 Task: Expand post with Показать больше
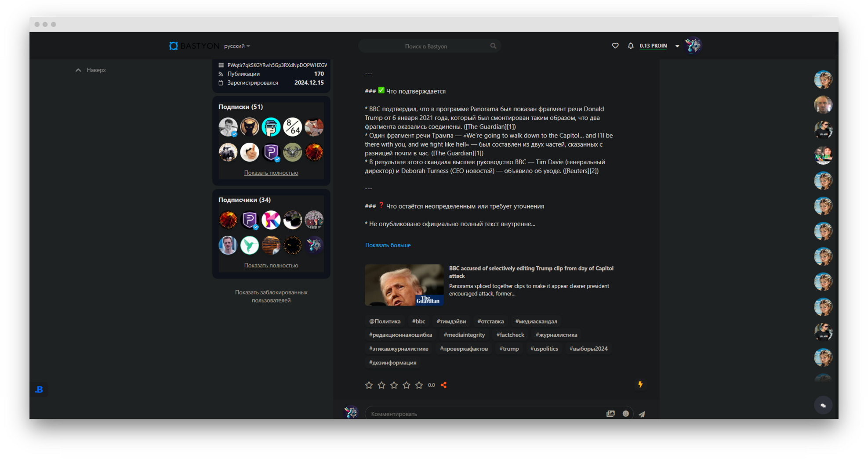tap(388, 245)
